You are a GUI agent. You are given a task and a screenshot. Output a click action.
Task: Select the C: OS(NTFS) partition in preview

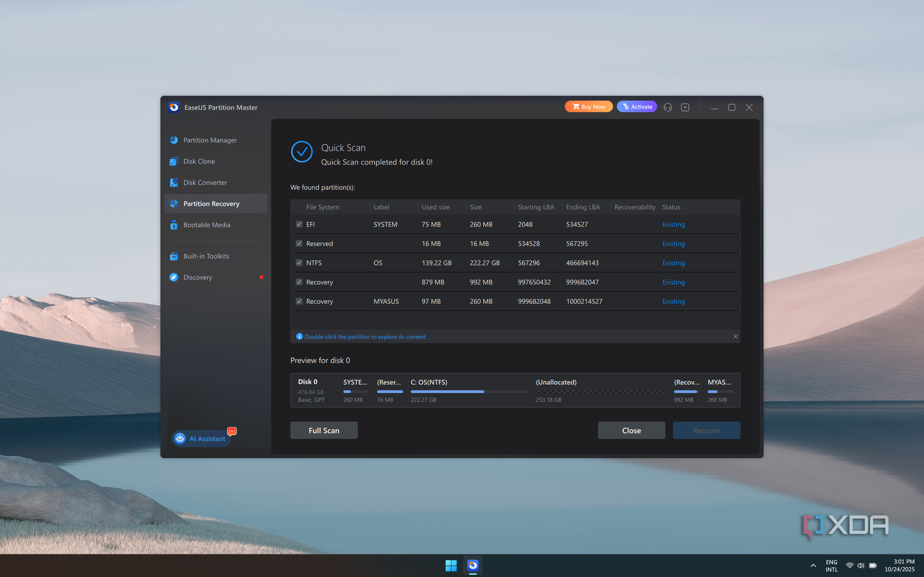coord(469,390)
